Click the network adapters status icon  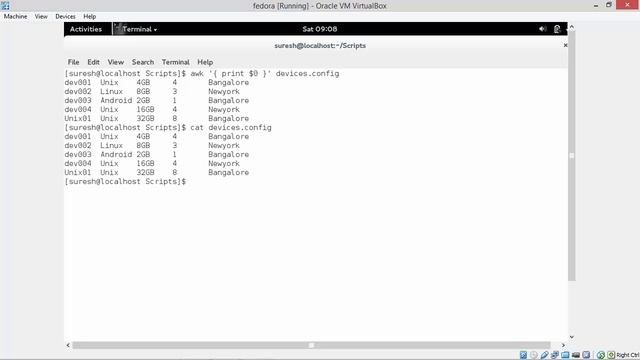555,355
